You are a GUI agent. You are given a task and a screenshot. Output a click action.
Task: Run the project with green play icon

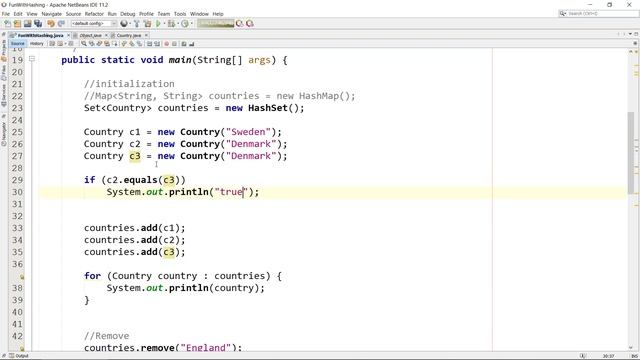point(158,24)
